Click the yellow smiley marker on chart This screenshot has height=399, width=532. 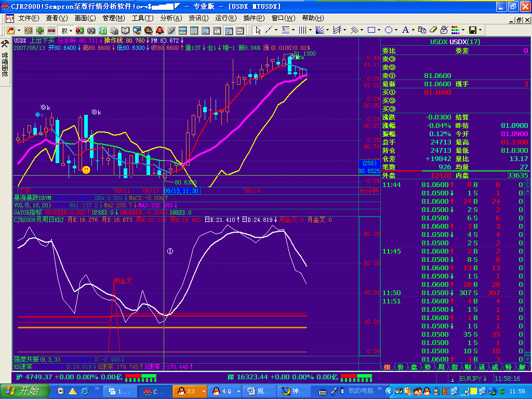click(x=86, y=170)
